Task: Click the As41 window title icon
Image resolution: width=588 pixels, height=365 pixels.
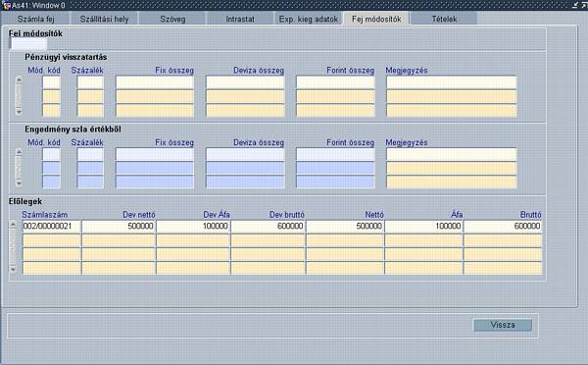Action: pos(6,5)
